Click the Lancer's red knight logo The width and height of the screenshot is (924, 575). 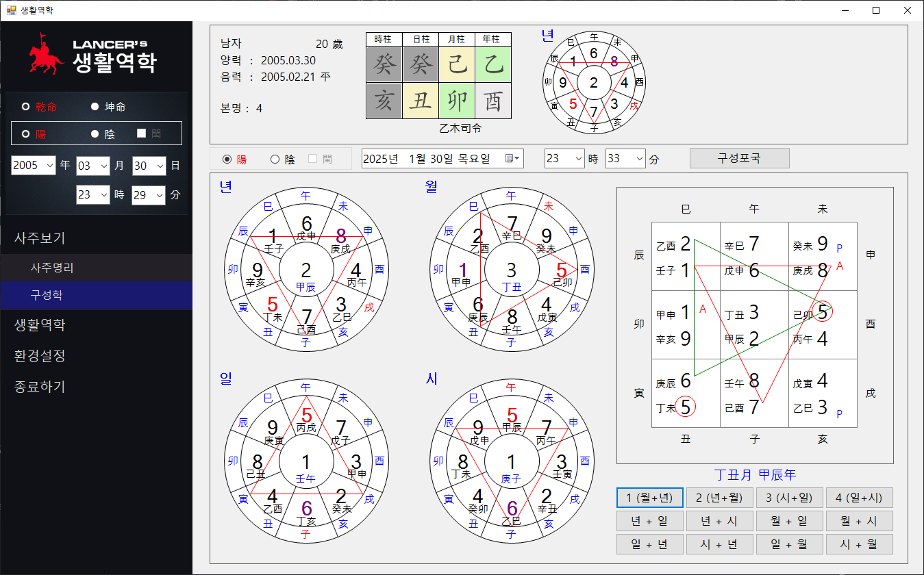point(47,55)
